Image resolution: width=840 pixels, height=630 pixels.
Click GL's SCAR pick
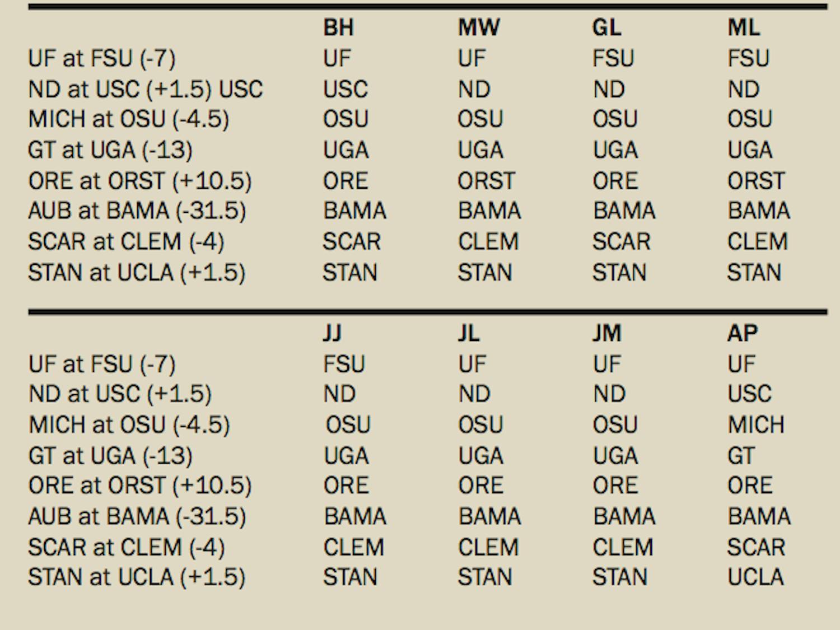[621, 242]
